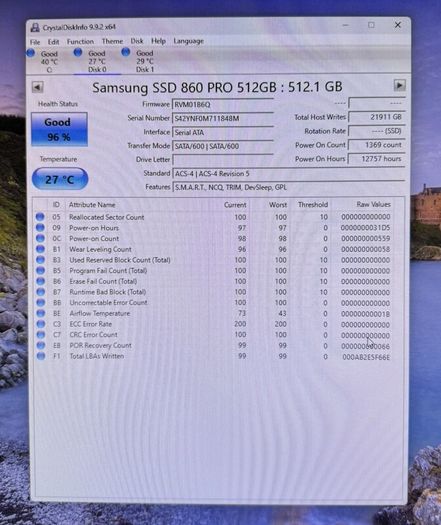
Task: Click the Serial Number field
Action: tap(223, 118)
